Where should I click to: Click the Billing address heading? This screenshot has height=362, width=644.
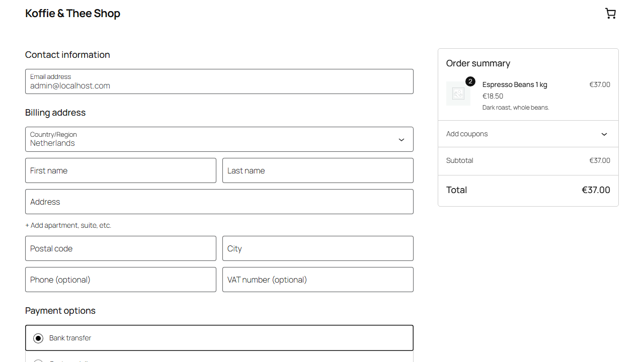[55, 113]
